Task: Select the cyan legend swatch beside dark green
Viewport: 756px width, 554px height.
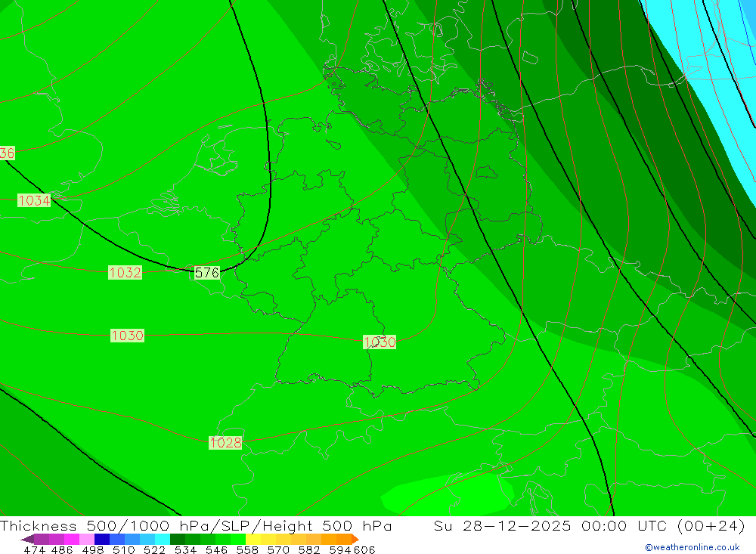Action: tap(163, 539)
